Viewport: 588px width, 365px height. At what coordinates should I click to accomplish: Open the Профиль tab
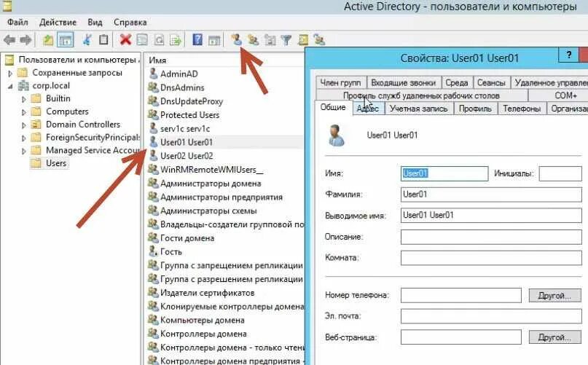[x=475, y=109]
